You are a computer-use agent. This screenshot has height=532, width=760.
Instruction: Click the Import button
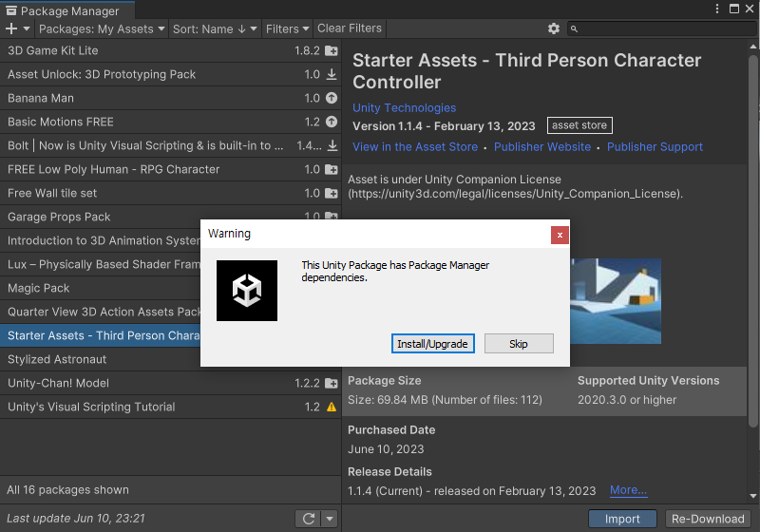click(x=622, y=519)
